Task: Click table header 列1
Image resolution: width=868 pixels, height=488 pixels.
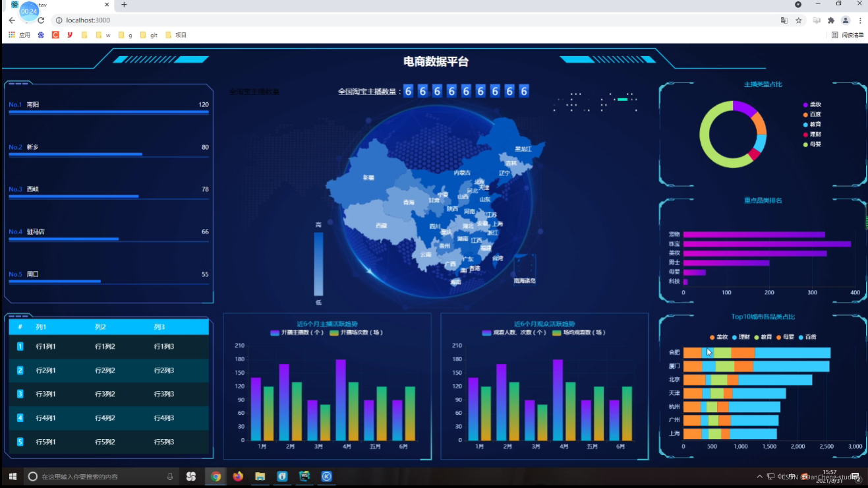Action: [x=42, y=327]
